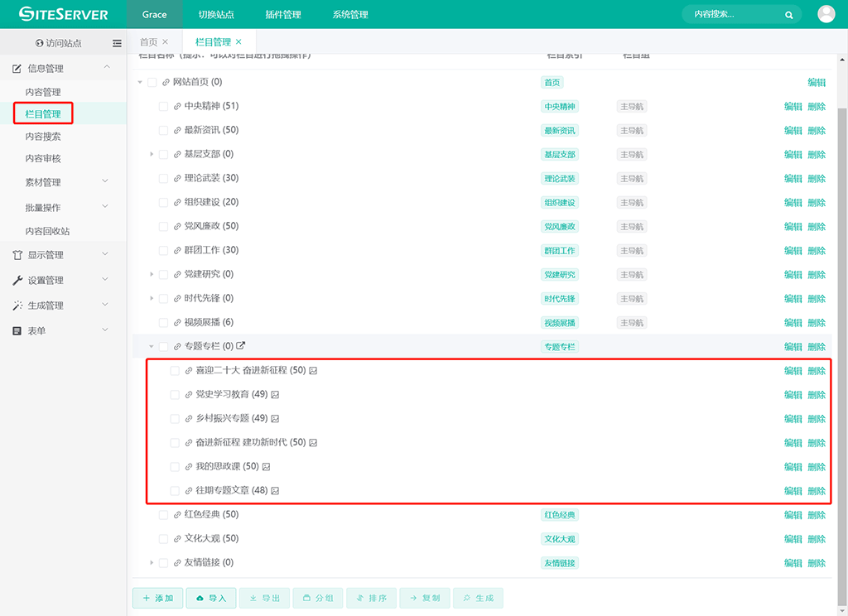
Task: Click image icon next to 党史学习教育
Action: point(275,395)
